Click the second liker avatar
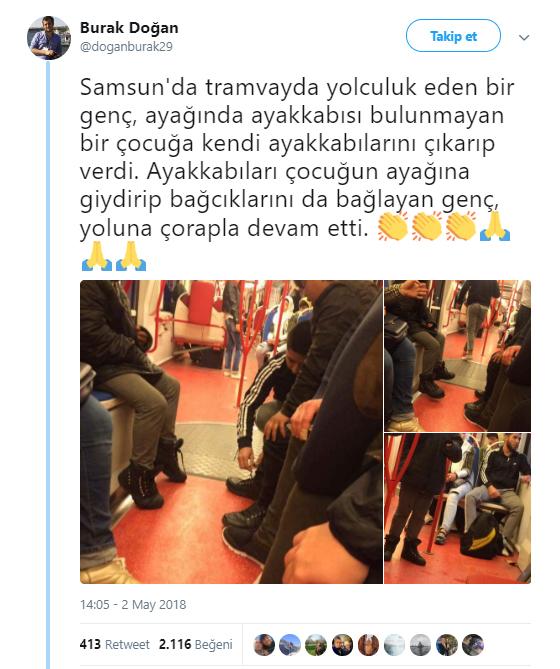This screenshot has height=669, width=560. 290,645
